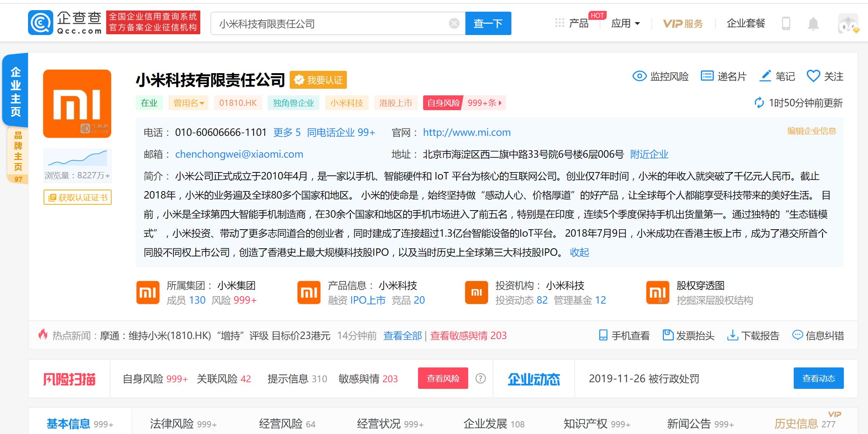Viewport: 868px width, 434px height.
Task: Collapse the company intro with 收起
Action: tap(579, 252)
